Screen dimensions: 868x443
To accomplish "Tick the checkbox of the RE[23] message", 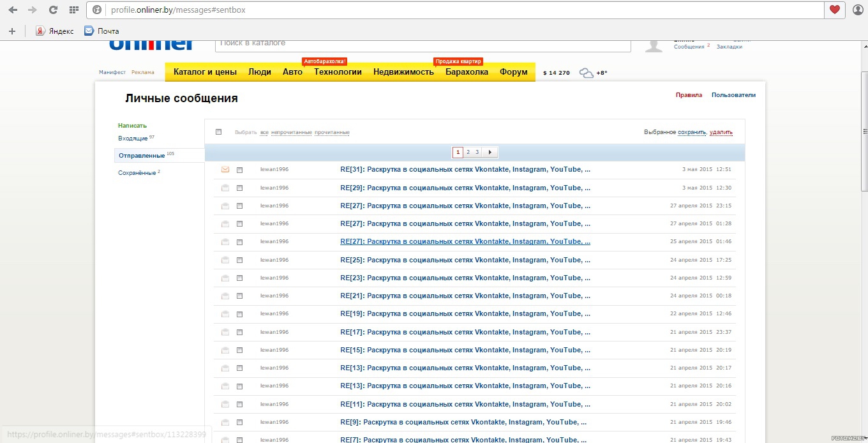I will 240,278.
